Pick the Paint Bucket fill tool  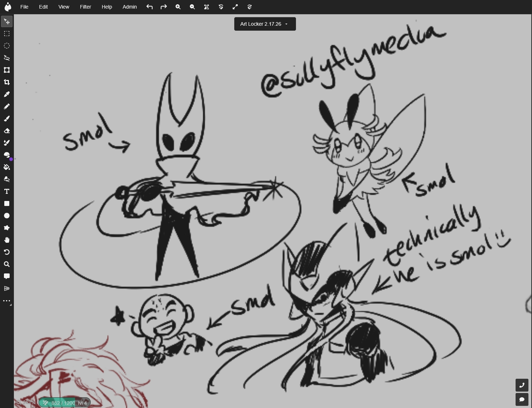pos(7,167)
